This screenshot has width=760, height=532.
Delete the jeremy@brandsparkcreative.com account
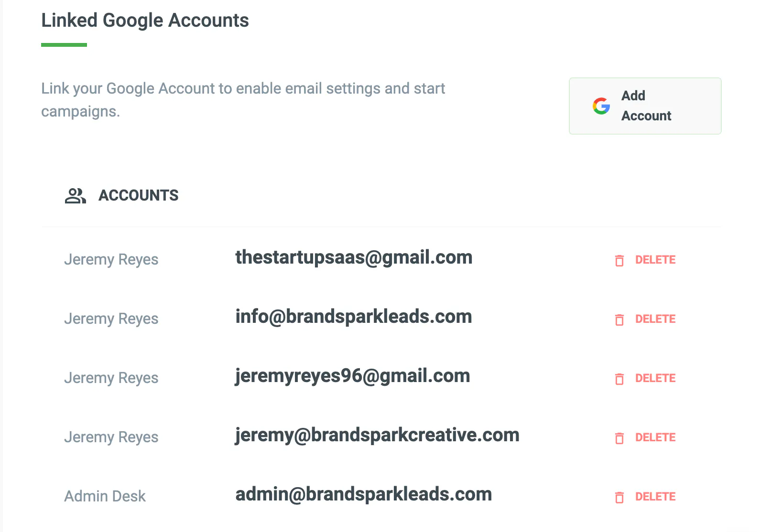click(x=645, y=437)
